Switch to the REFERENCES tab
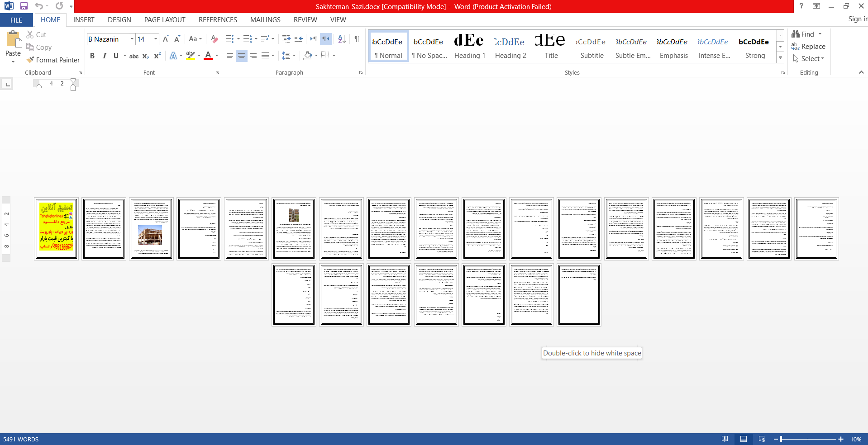 [218, 20]
